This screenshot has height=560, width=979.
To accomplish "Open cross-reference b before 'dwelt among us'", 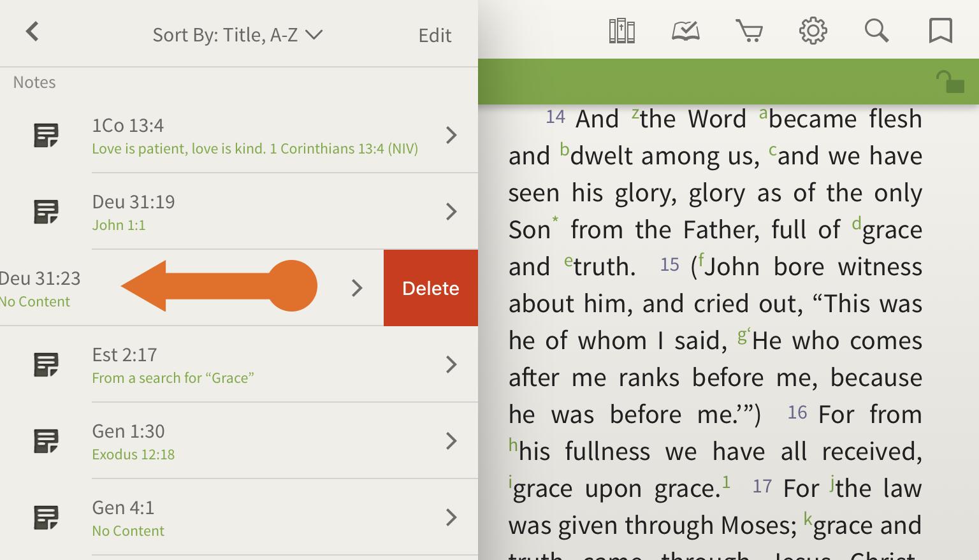I will click(564, 149).
